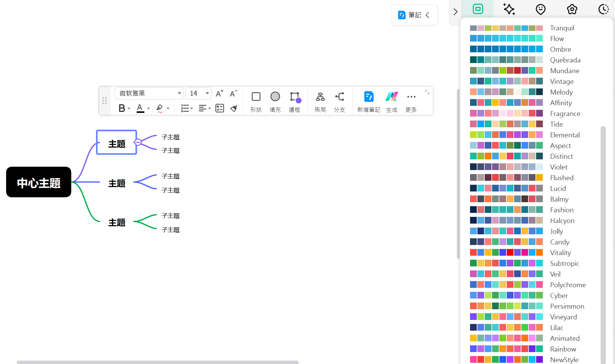Screen dimensions: 615x364
Task: Collapse the first topic's subtopics
Action: 138,142
